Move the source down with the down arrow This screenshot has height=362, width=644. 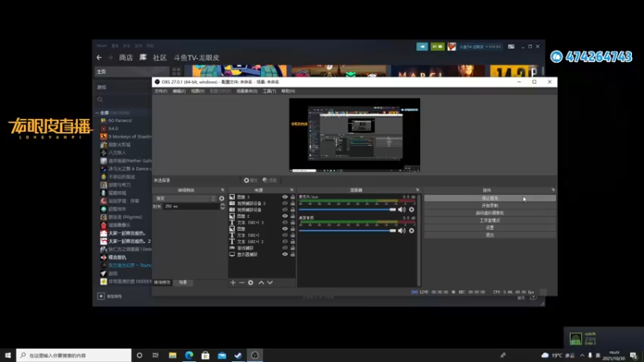coord(270,282)
